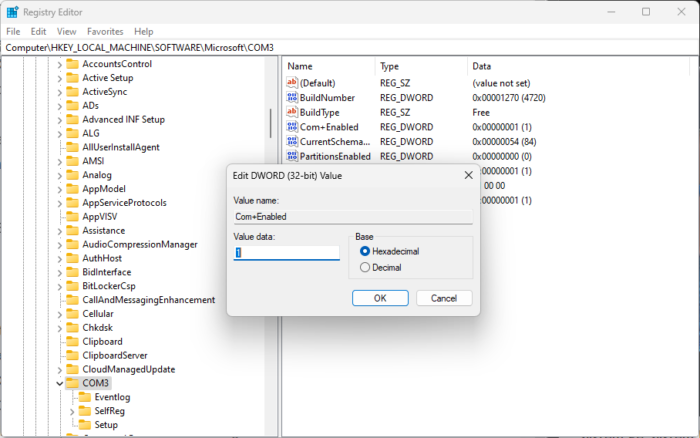
Task: Click the Eventlog folder icon
Action: pos(84,397)
